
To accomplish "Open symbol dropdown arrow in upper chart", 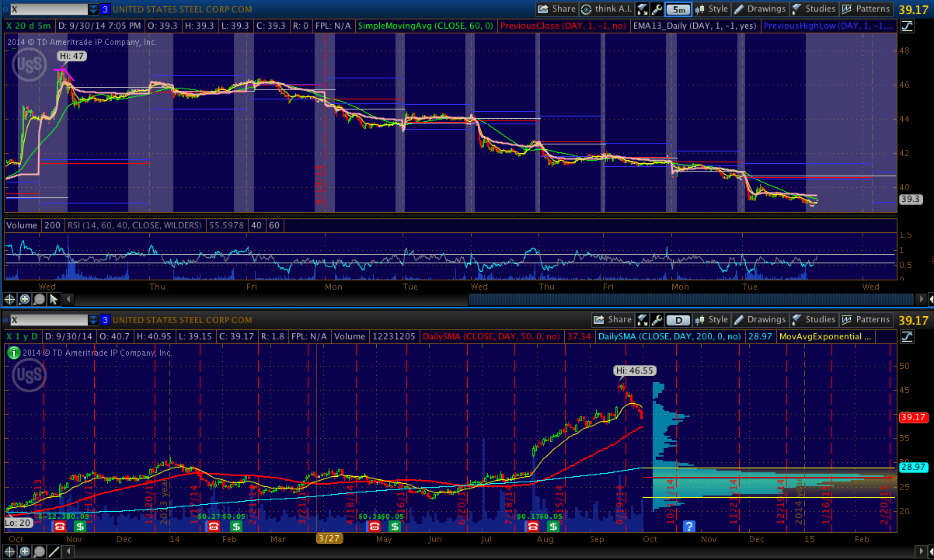I will click(x=93, y=9).
